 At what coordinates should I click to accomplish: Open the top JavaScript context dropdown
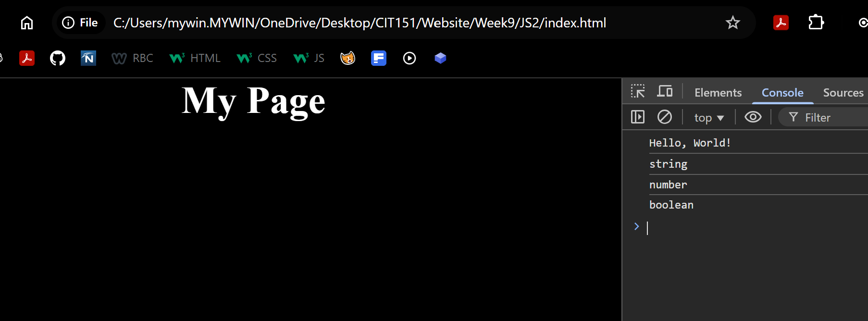[709, 118]
